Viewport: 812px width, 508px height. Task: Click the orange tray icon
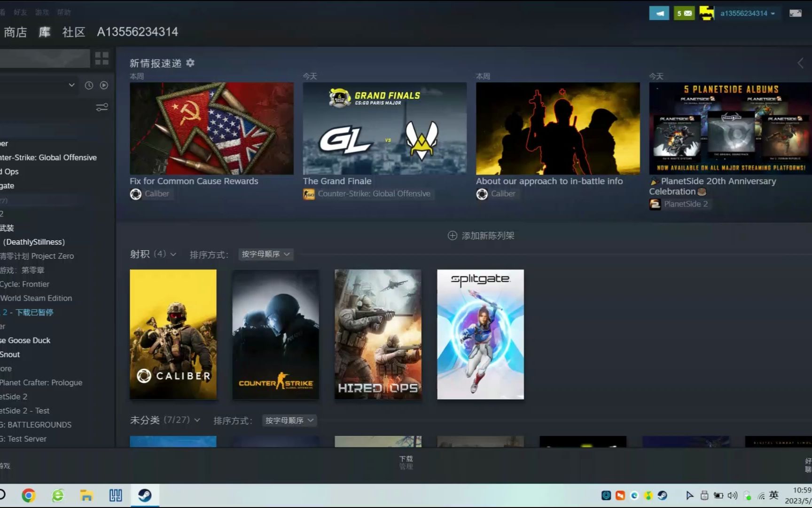(620, 495)
